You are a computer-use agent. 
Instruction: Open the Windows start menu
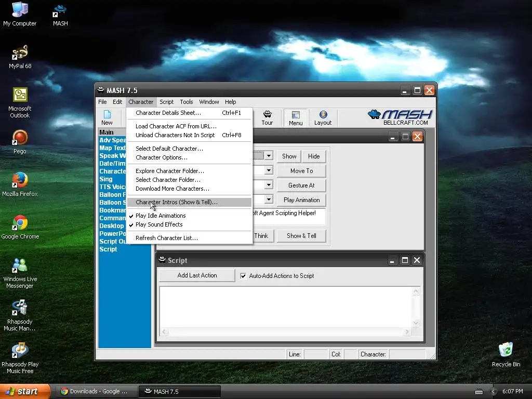(x=24, y=391)
